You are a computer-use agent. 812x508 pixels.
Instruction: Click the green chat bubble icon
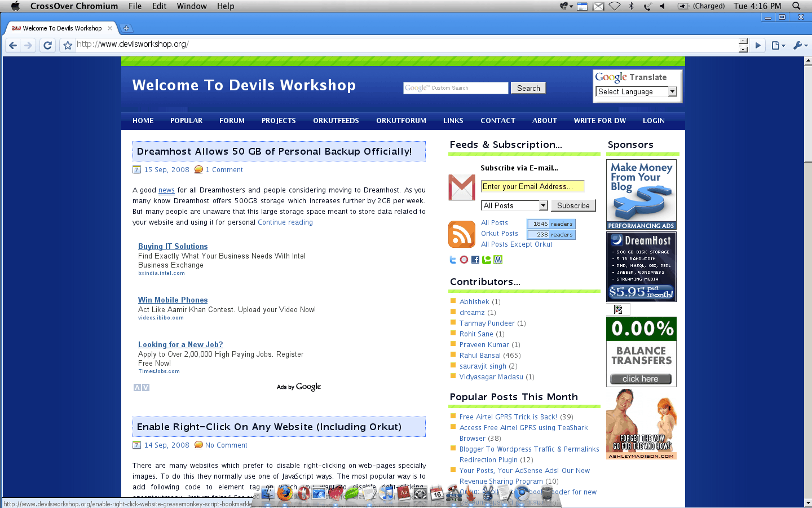click(487, 260)
